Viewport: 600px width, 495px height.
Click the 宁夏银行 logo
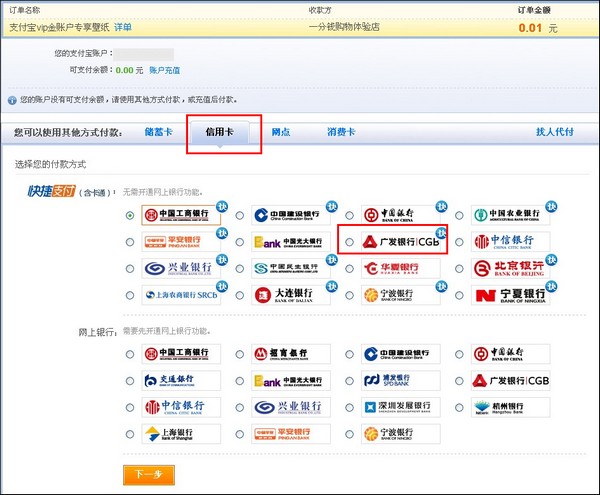pos(510,295)
